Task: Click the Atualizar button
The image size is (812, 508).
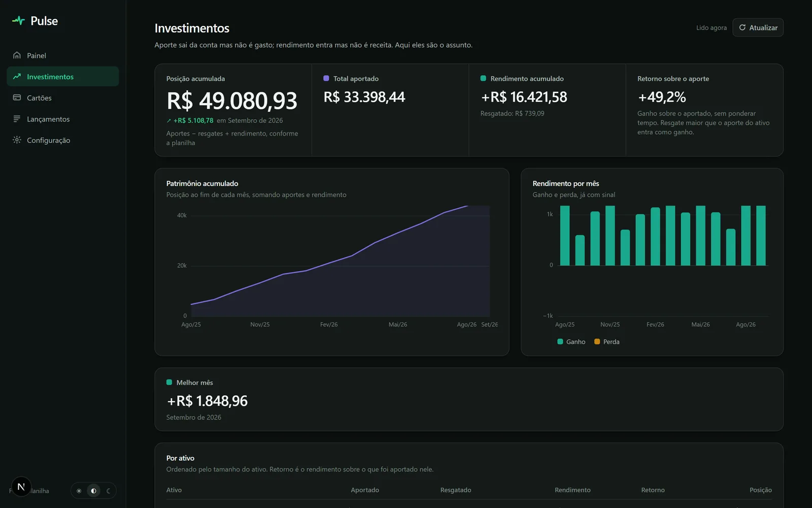Action: point(758,27)
